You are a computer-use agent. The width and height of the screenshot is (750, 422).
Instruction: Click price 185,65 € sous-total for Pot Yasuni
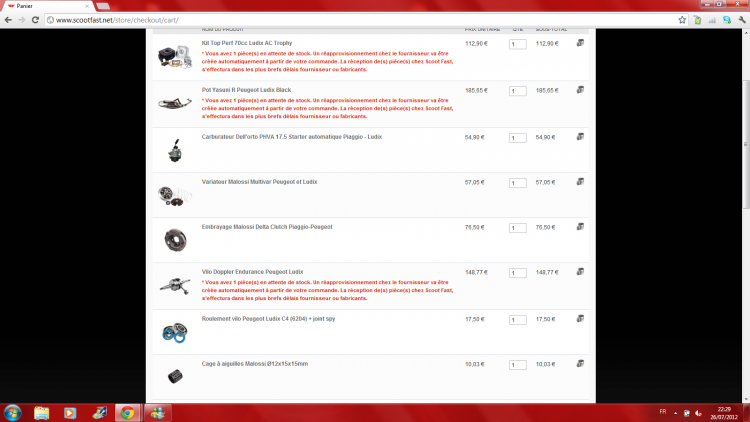547,90
